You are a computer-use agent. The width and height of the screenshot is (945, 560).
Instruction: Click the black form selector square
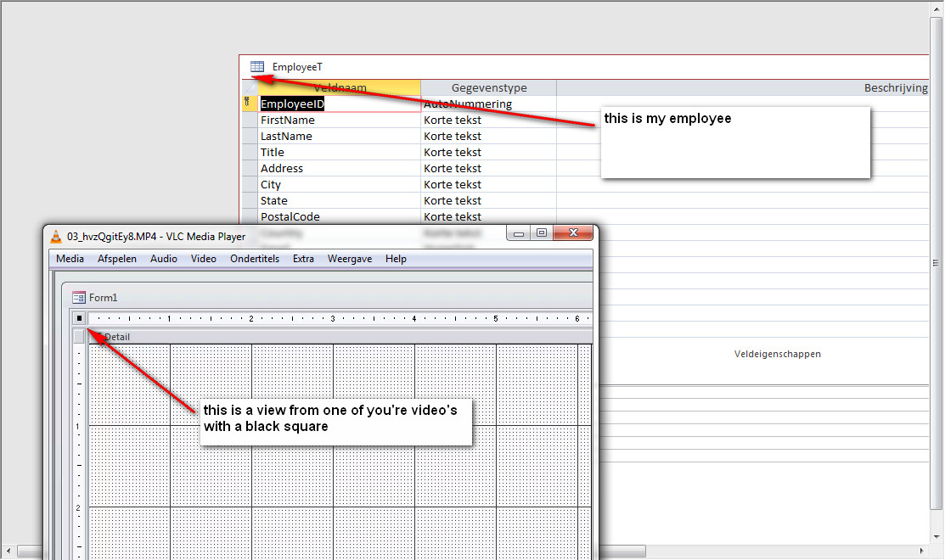(x=79, y=318)
